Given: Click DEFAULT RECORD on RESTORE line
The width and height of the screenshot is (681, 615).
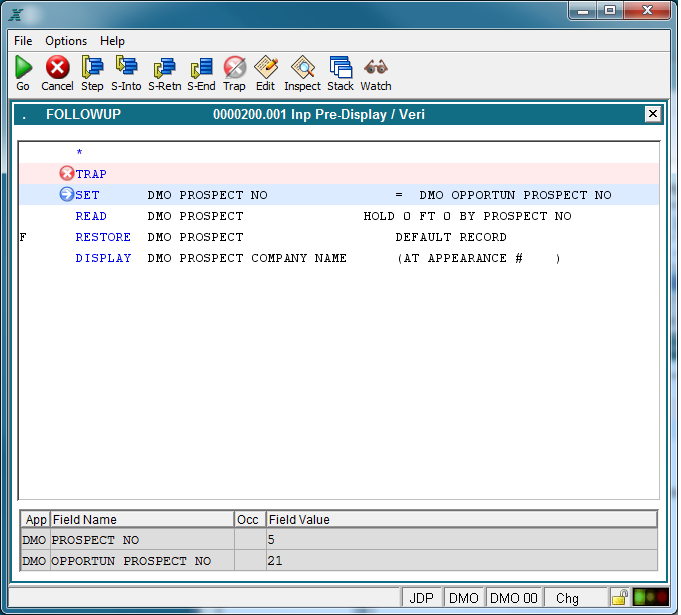Looking at the screenshot, I should click(x=451, y=237).
